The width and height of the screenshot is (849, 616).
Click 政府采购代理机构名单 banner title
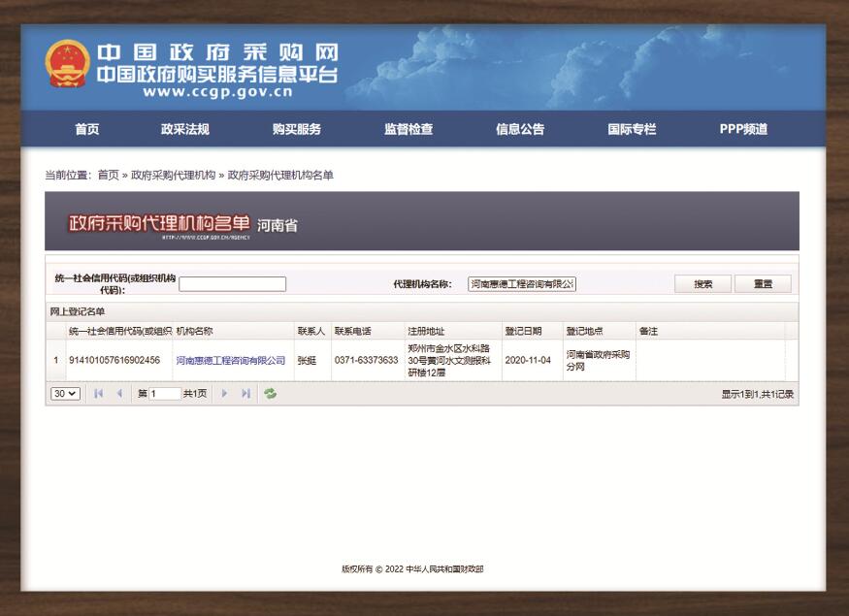pos(159,223)
